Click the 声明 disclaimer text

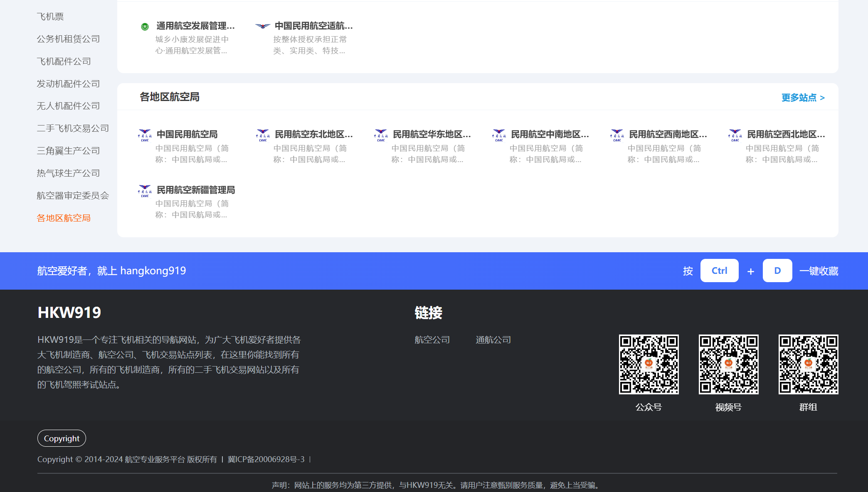click(x=436, y=485)
